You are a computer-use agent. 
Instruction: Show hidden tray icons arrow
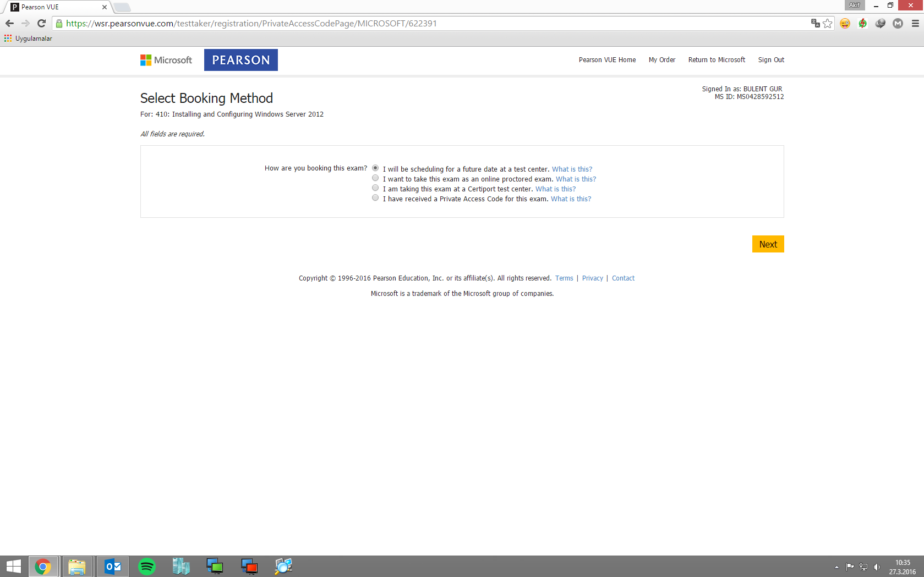tap(836, 567)
